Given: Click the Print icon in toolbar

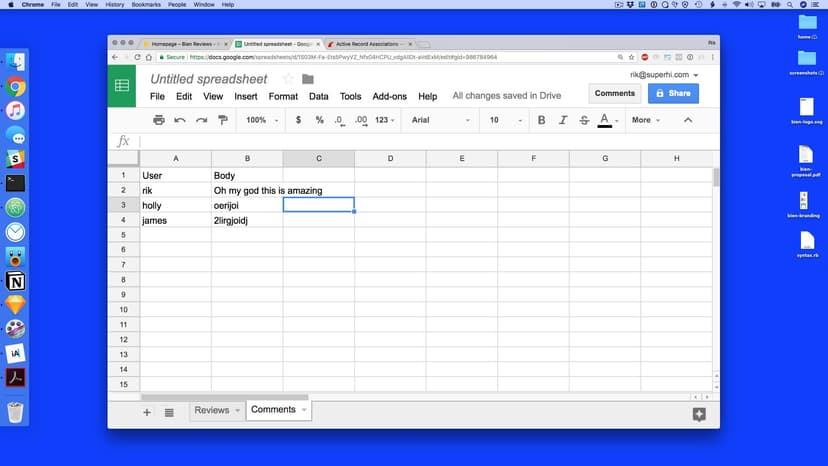Looking at the screenshot, I should [x=159, y=120].
